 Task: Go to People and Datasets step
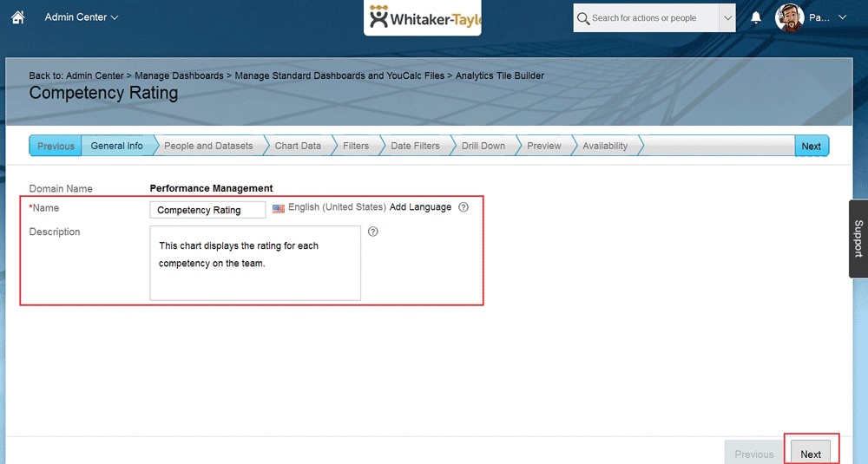208,146
